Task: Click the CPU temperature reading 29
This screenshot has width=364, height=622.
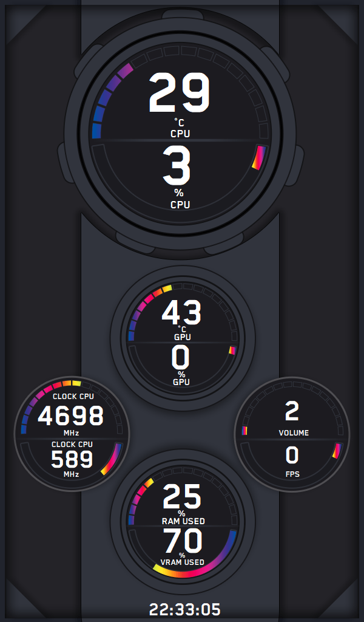Action: (x=179, y=93)
